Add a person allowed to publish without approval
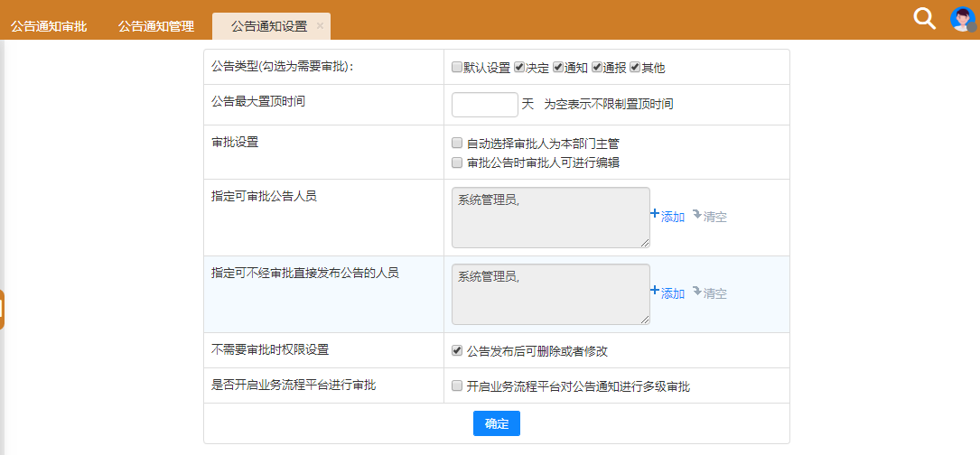This screenshot has height=455, width=980. click(667, 293)
